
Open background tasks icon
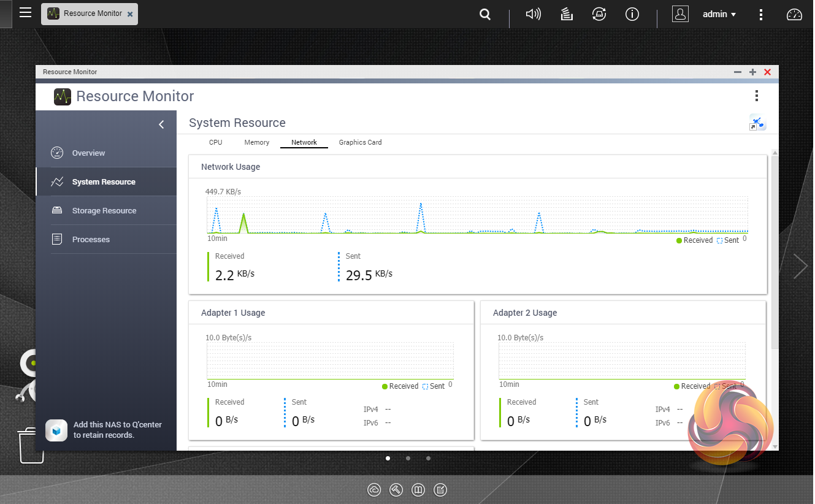567,14
